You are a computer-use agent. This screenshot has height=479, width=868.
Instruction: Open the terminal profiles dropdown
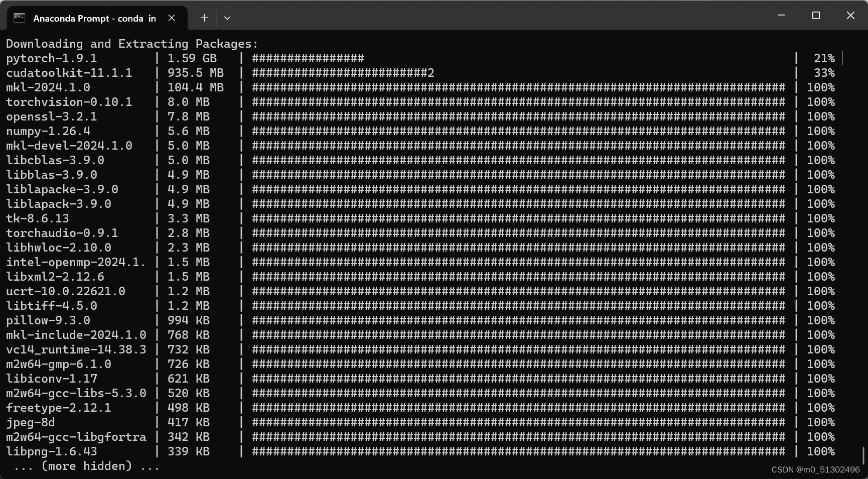tap(227, 18)
